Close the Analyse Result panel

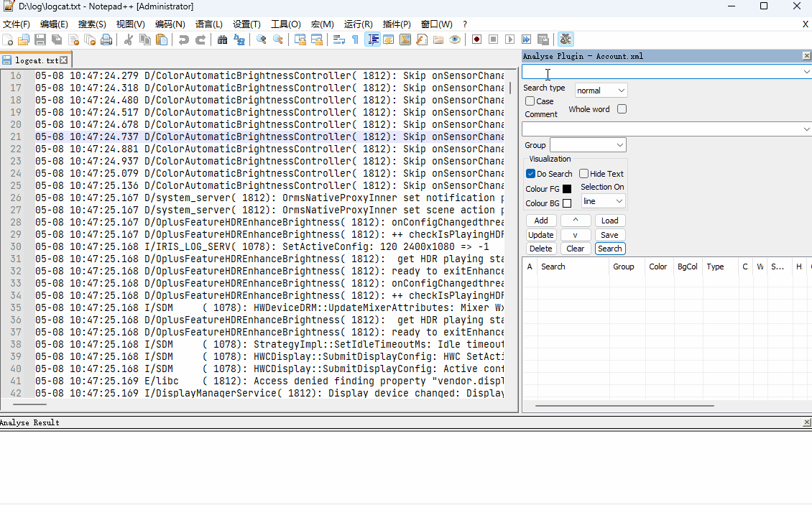click(x=807, y=422)
